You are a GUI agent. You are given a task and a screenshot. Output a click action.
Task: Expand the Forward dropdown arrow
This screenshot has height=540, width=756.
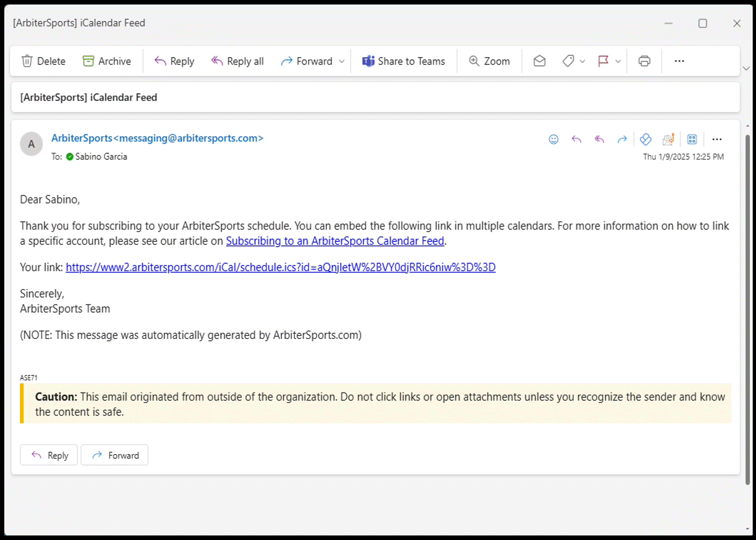coord(342,61)
